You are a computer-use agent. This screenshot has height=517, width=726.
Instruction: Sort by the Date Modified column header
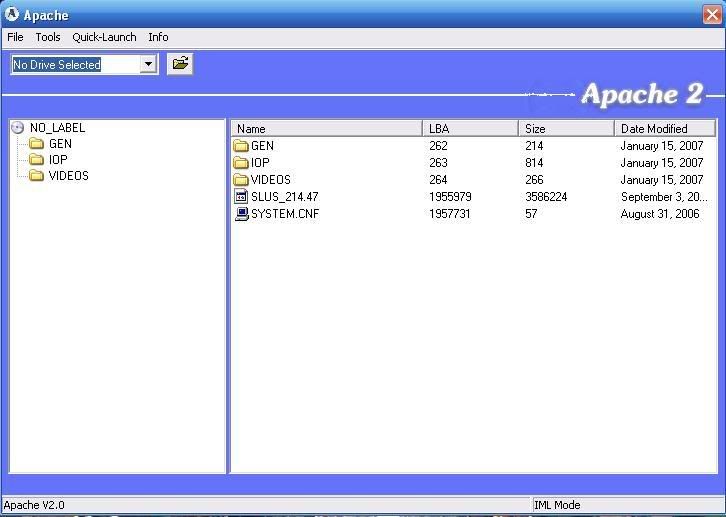[665, 128]
